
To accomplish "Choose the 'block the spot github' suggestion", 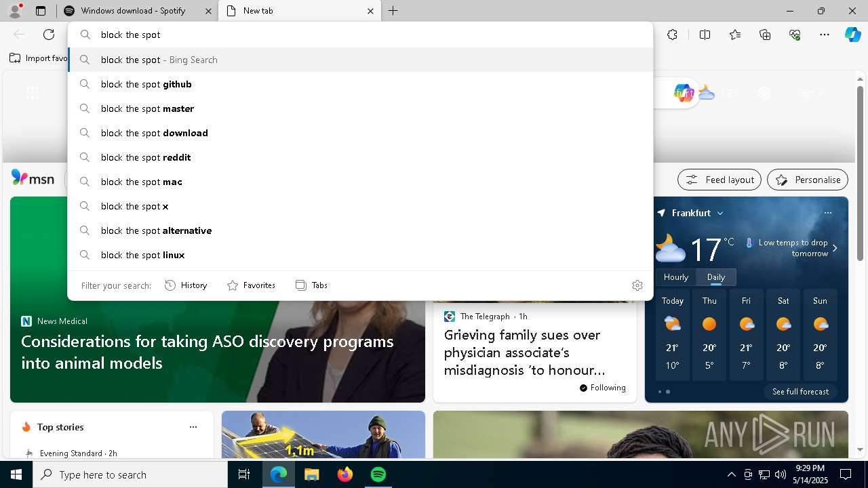I will 360,84.
